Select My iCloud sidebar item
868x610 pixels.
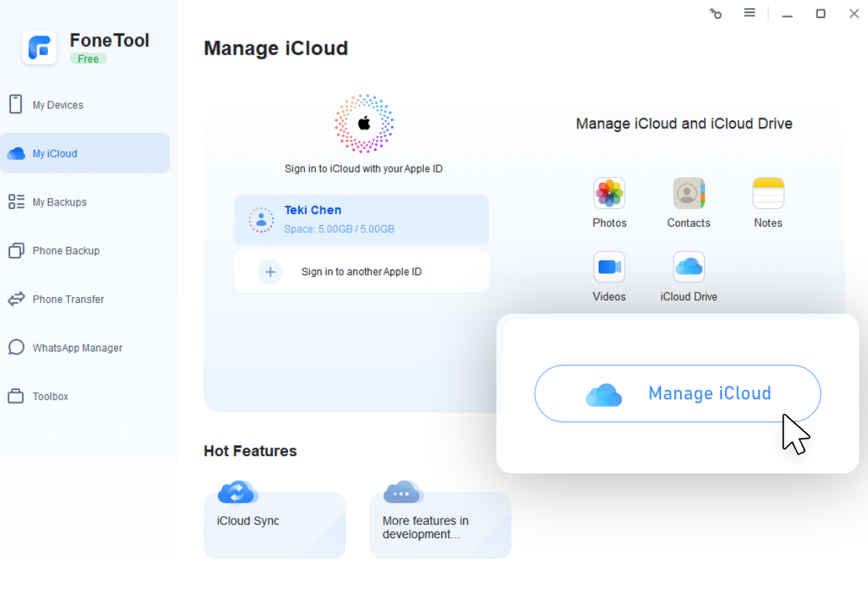coord(55,153)
